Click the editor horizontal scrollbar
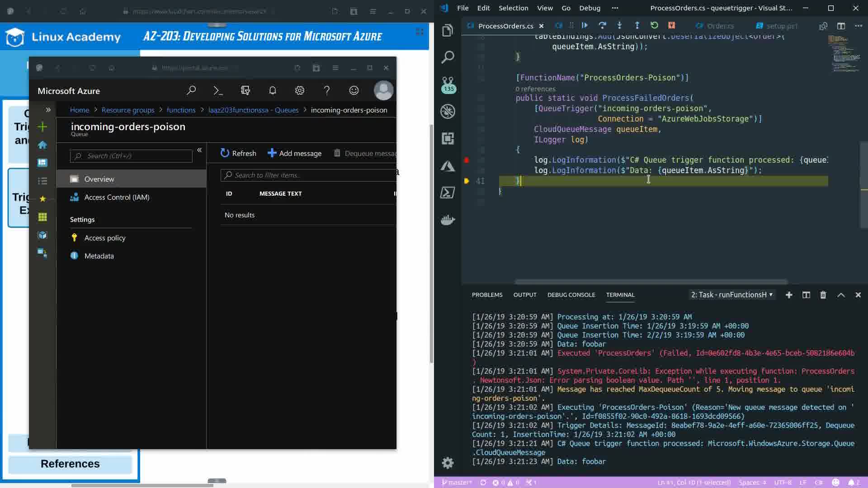The width and height of the screenshot is (868, 488). pyautogui.click(x=651, y=282)
